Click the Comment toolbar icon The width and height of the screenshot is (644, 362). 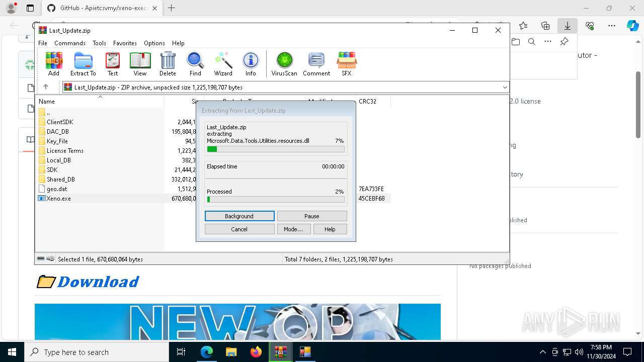pyautogui.click(x=316, y=64)
